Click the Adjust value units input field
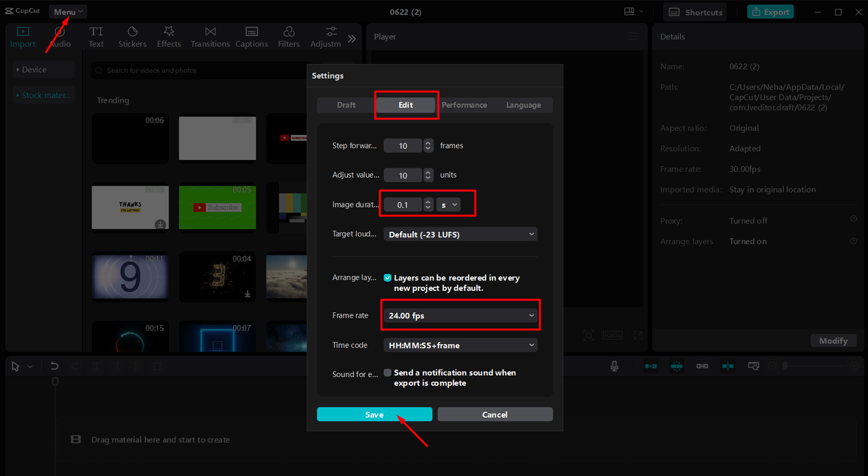The image size is (868, 476). click(x=403, y=175)
